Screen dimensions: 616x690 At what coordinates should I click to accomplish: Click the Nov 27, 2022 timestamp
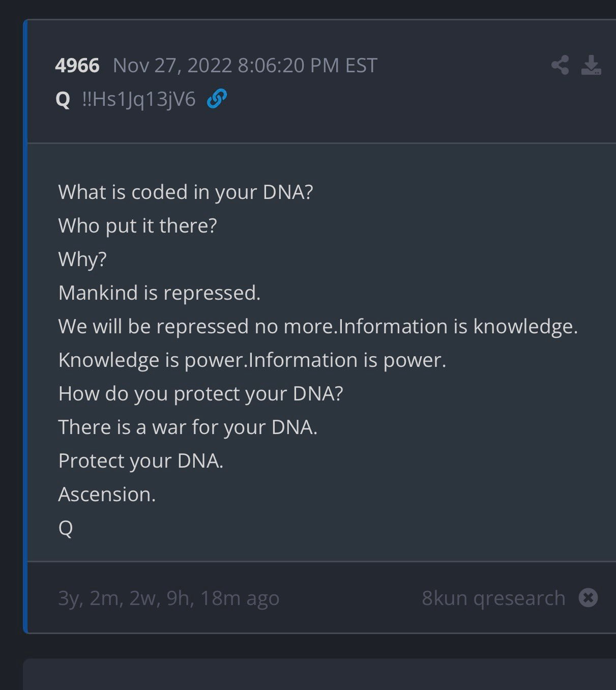[245, 65]
